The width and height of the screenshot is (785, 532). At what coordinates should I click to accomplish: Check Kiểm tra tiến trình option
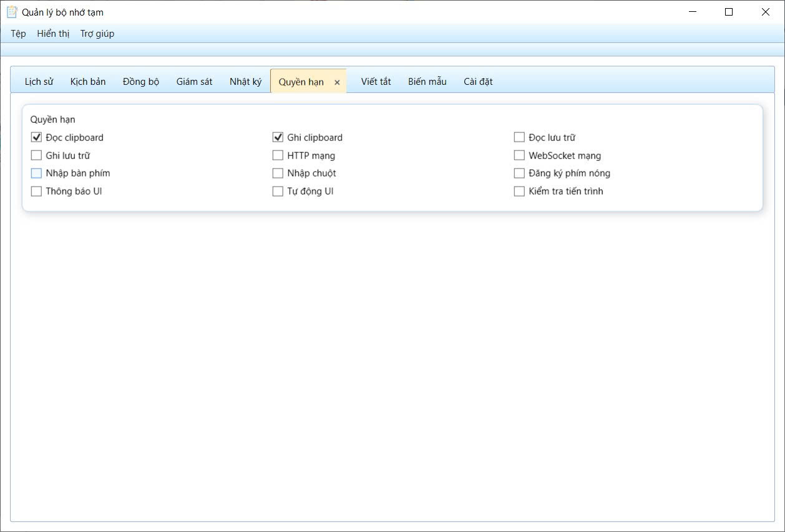pyautogui.click(x=519, y=191)
